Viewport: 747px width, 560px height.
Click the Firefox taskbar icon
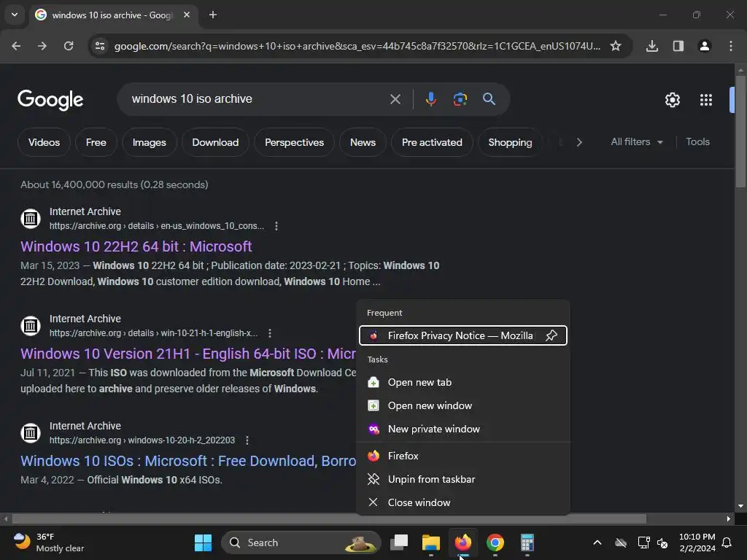coord(462,542)
